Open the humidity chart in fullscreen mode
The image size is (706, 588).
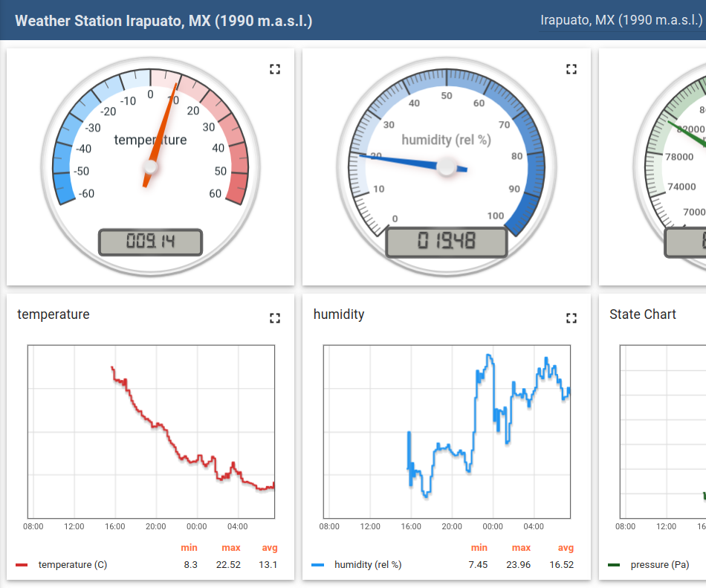tap(571, 317)
